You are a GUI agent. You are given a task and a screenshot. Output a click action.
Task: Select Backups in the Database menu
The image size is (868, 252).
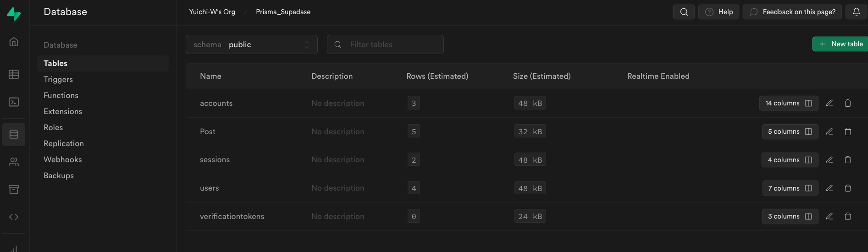click(x=59, y=175)
